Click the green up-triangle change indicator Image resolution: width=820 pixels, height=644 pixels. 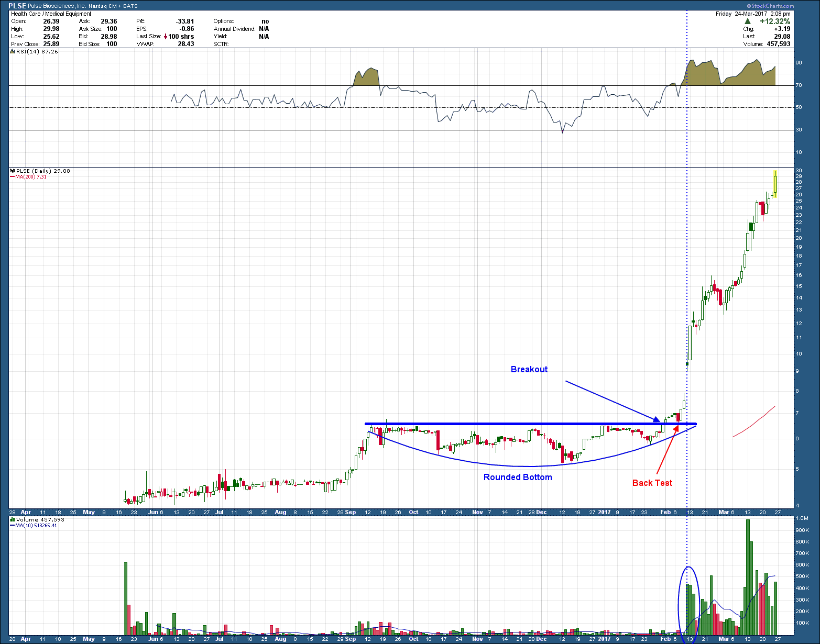pos(748,21)
